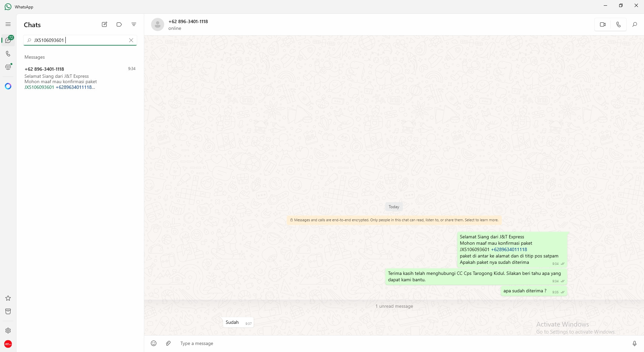Screen dimensions: 644x352
Task: Open the Chats tab with 72 badge
Action: coord(8,40)
